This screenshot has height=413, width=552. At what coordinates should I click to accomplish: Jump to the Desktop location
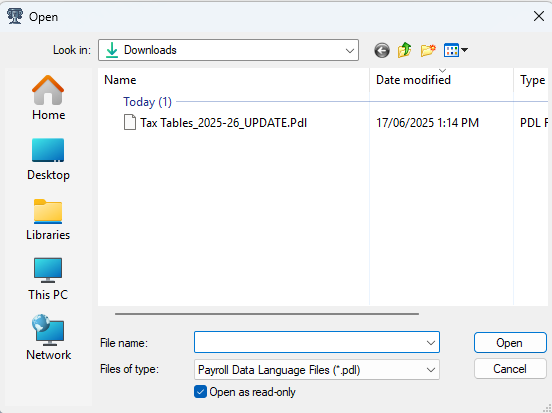point(48,159)
